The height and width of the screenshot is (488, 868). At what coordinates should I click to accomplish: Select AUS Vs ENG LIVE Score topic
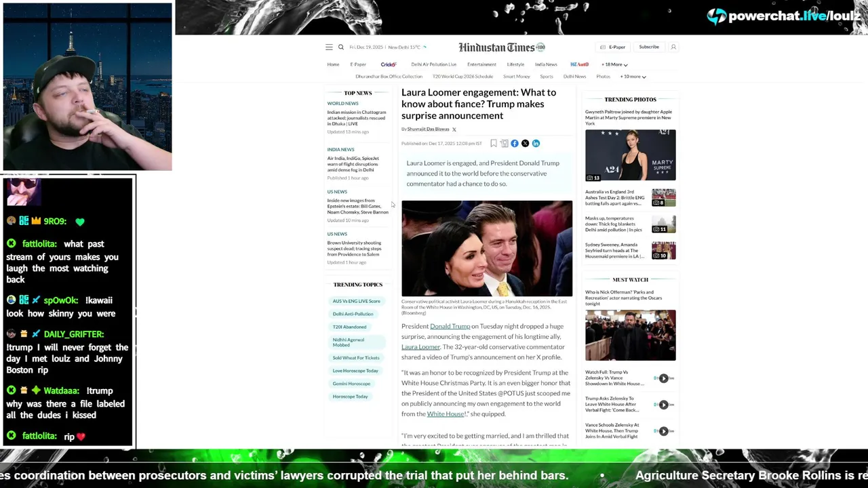click(x=357, y=301)
